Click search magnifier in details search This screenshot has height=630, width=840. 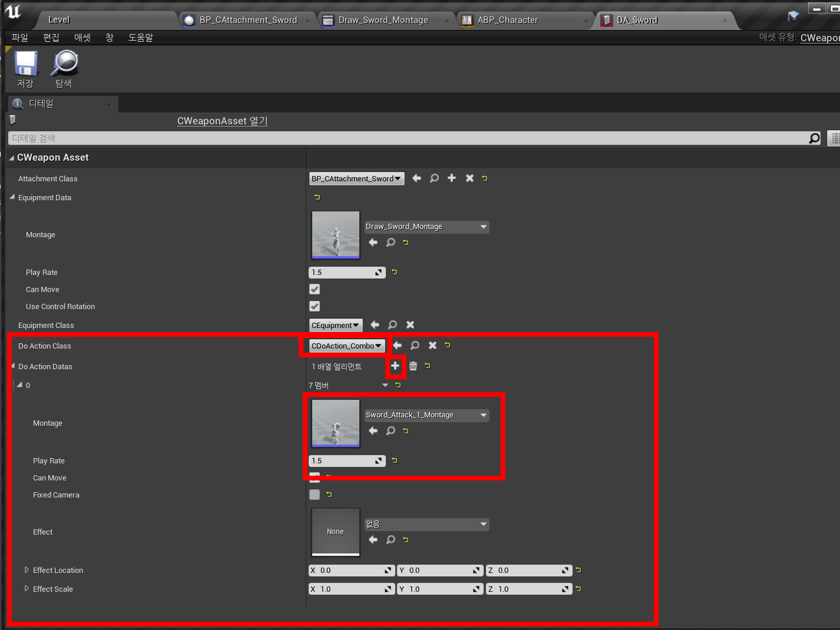814,138
